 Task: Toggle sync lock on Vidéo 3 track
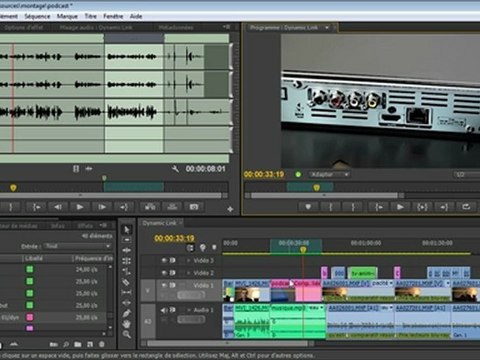pyautogui.click(x=173, y=260)
